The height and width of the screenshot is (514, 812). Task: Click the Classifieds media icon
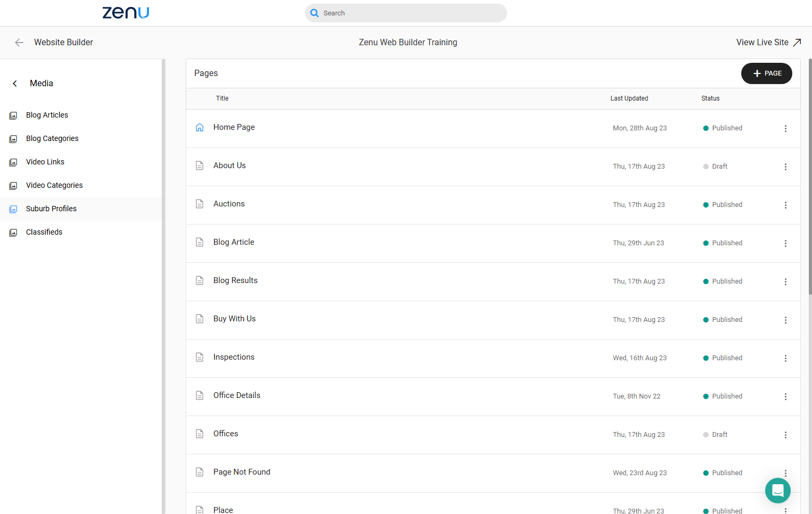click(13, 233)
